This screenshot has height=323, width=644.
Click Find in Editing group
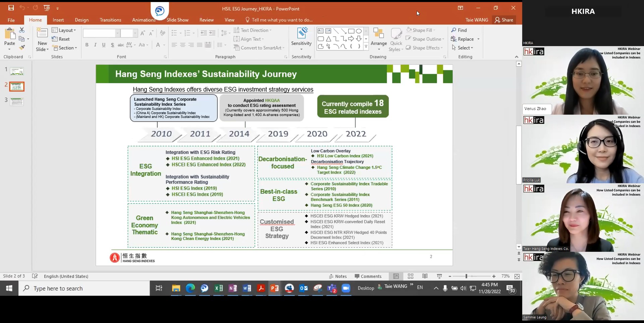pos(459,30)
